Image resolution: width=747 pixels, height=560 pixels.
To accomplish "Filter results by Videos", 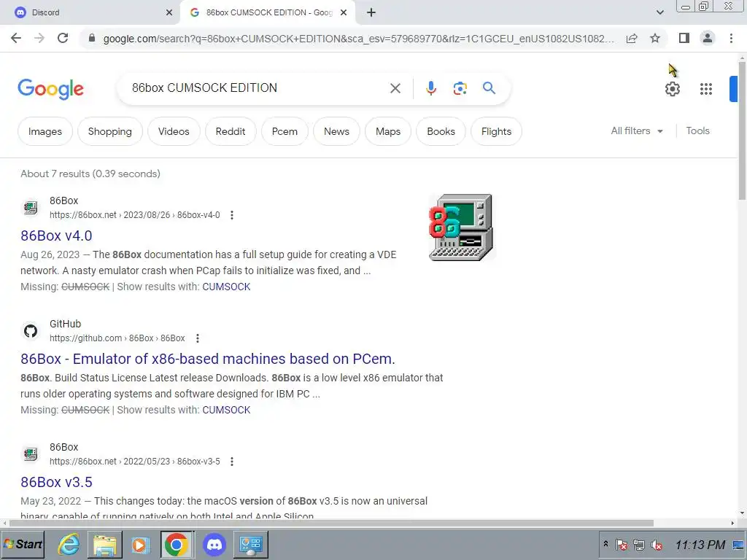I will (174, 131).
